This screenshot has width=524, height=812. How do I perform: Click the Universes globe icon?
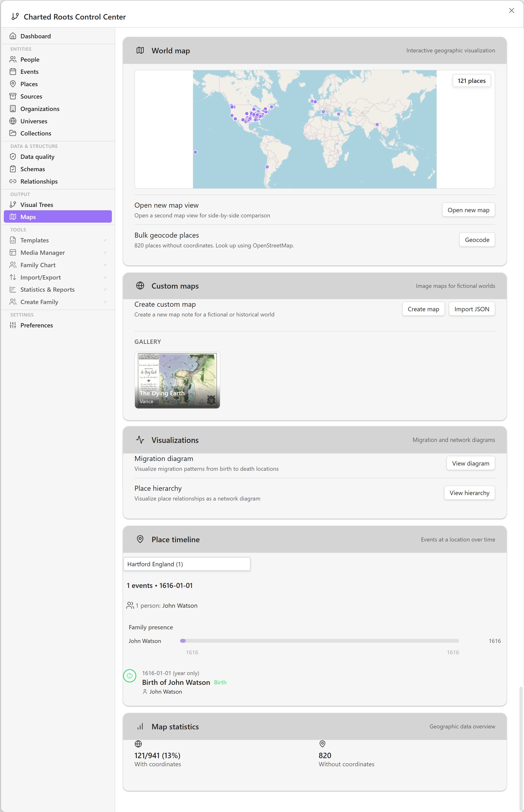(13, 121)
